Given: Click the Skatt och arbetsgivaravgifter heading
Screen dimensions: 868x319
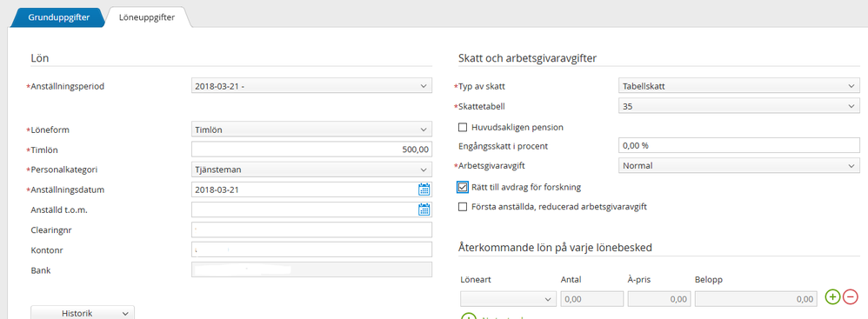Looking at the screenshot, I should [528, 58].
